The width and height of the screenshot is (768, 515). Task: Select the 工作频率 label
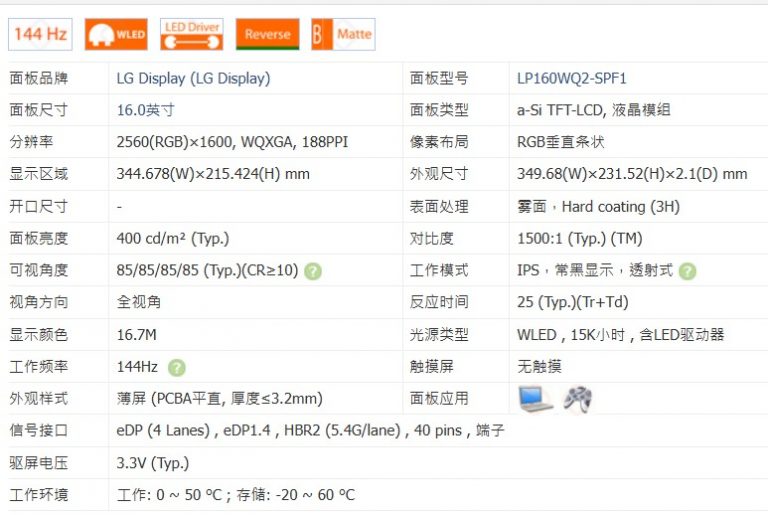pyautogui.click(x=39, y=367)
